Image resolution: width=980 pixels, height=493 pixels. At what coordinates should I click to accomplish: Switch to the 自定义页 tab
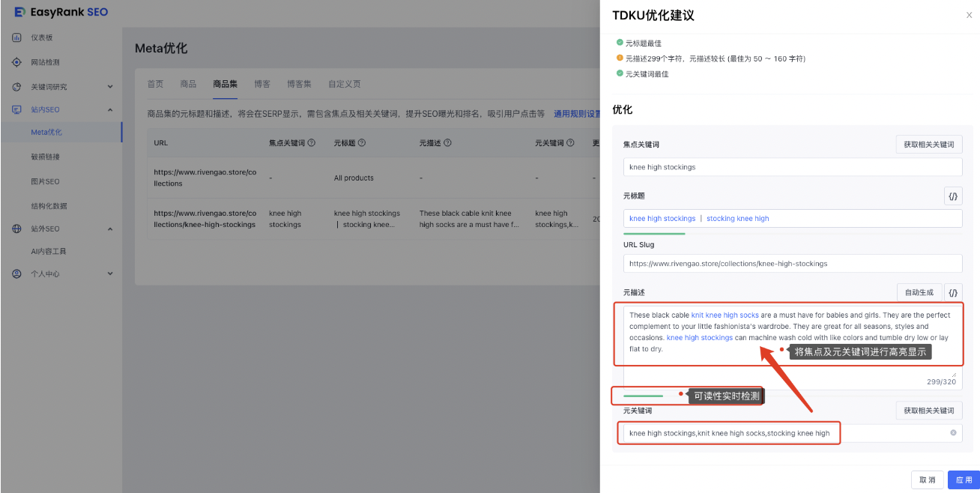point(344,84)
